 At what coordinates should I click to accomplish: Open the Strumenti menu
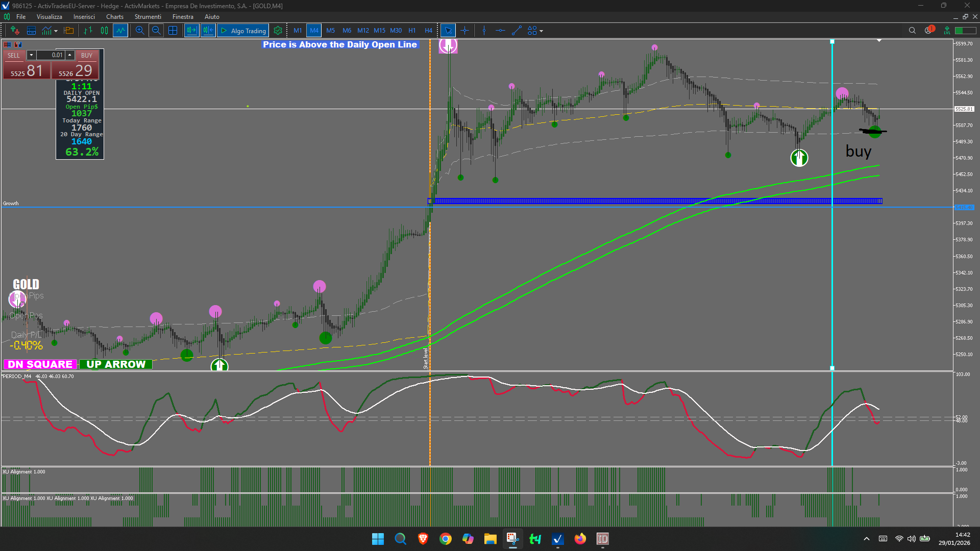click(148, 17)
